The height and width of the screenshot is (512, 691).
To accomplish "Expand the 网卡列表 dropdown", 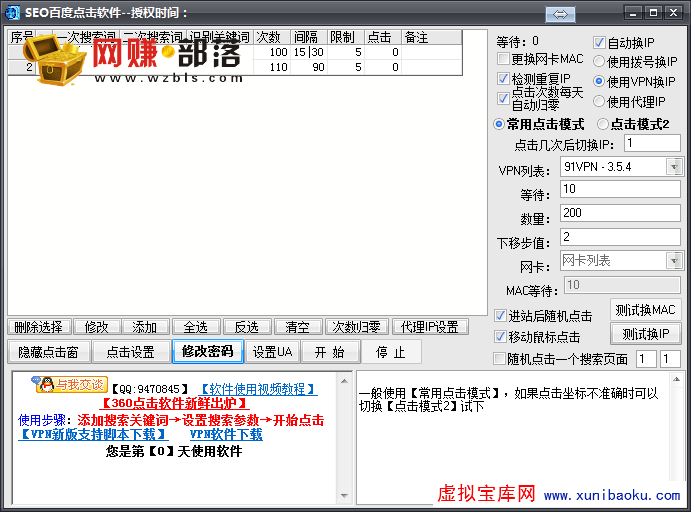I will [674, 260].
